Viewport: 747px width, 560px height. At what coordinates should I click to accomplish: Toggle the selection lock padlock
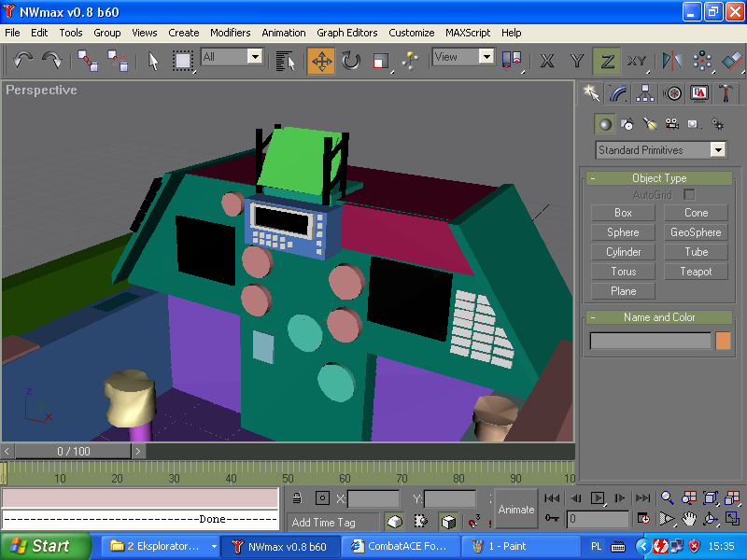coord(296,498)
